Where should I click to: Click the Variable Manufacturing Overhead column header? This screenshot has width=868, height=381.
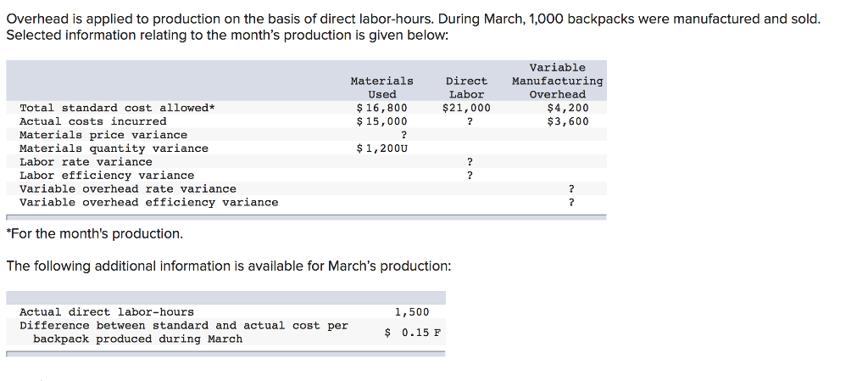(558, 81)
